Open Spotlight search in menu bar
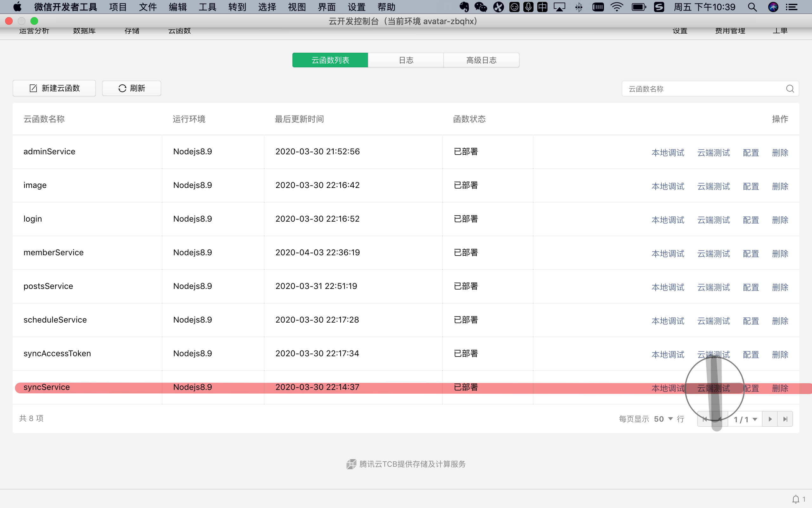812x508 pixels. tap(752, 7)
